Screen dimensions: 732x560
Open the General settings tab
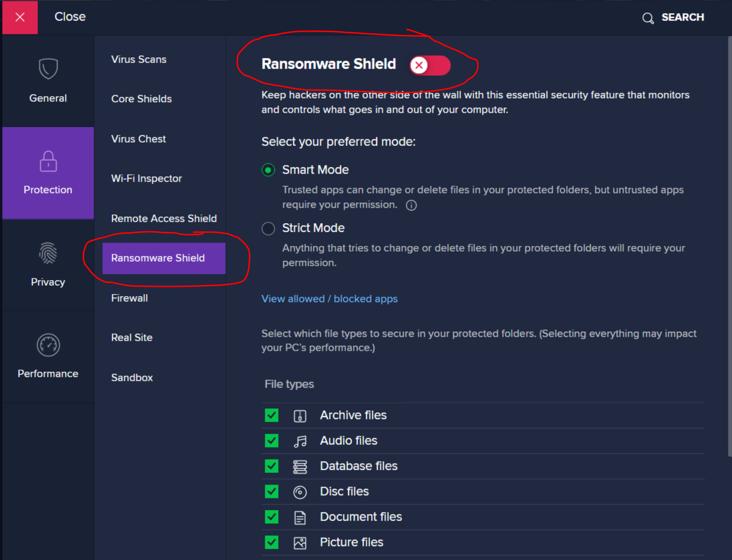48,81
